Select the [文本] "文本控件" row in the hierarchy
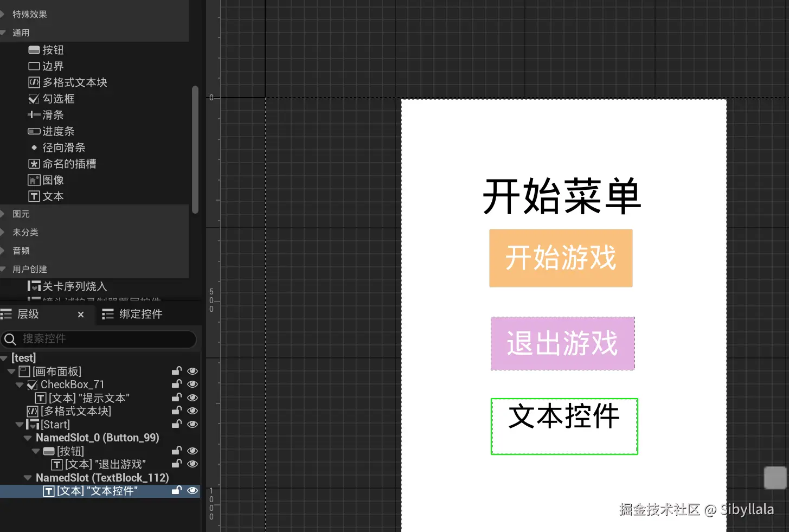Image resolution: width=789 pixels, height=532 pixels. [100, 491]
